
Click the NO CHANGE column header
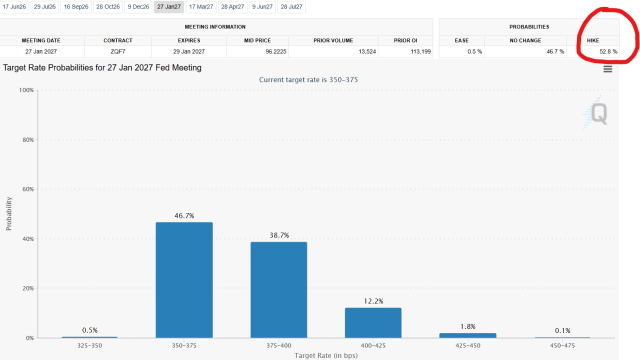tap(525, 40)
